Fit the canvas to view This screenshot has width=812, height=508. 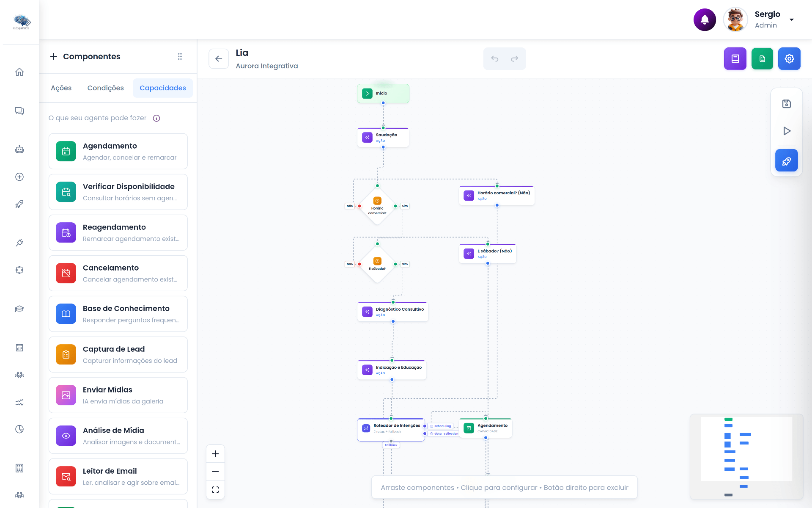pyautogui.click(x=215, y=489)
